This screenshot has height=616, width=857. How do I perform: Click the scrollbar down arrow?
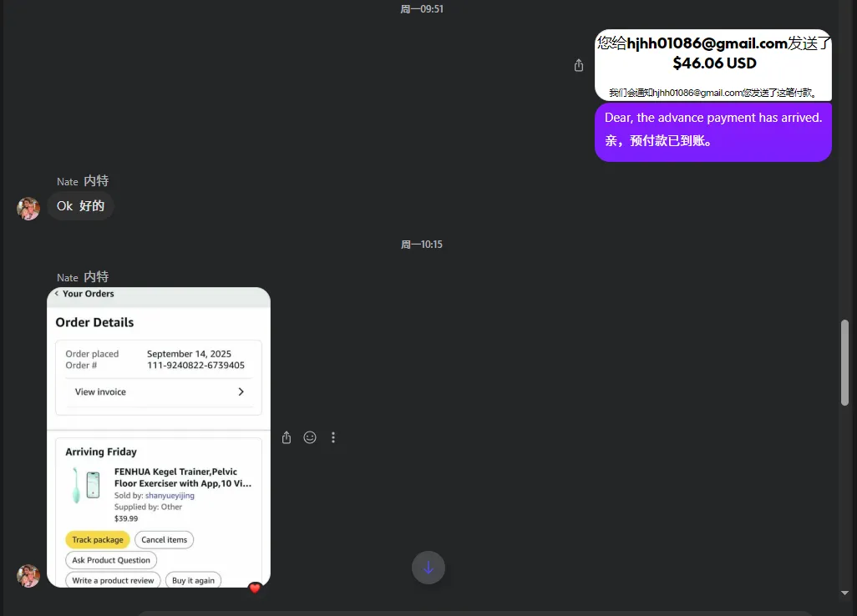[845, 593]
